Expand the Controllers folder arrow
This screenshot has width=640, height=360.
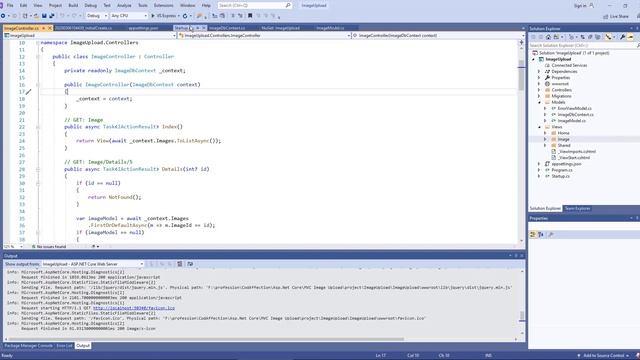point(539,90)
